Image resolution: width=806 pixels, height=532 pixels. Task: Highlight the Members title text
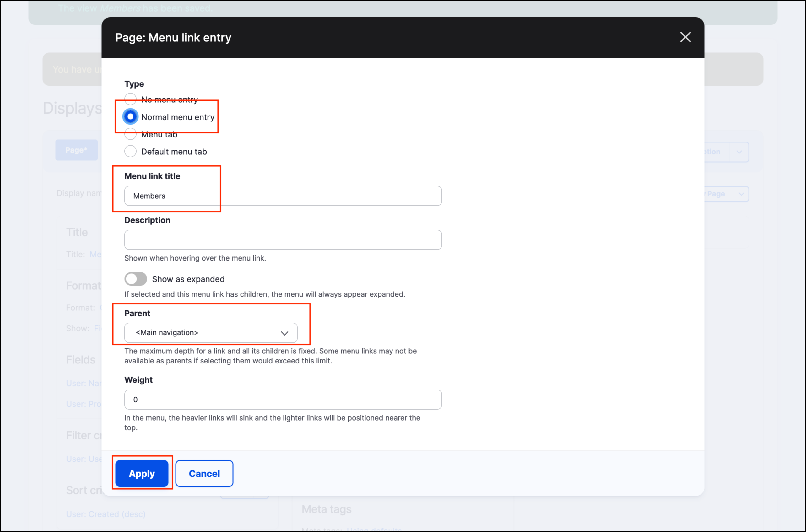click(149, 196)
